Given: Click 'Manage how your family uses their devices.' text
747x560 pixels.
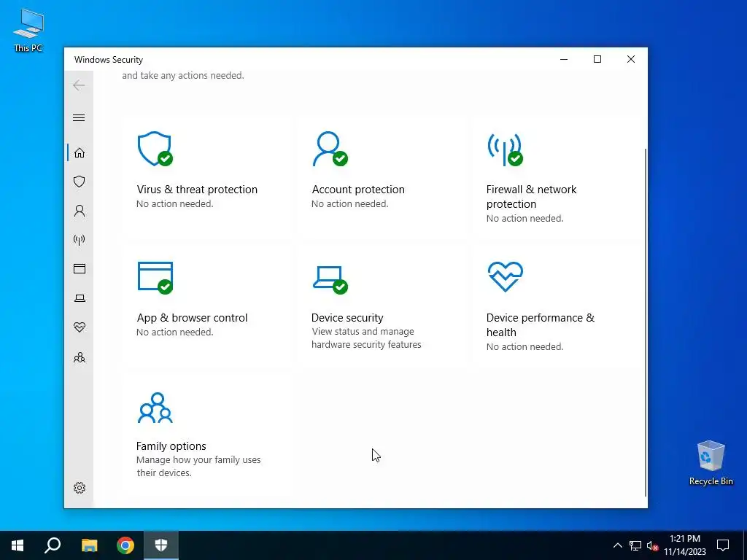Looking at the screenshot, I should click(198, 466).
